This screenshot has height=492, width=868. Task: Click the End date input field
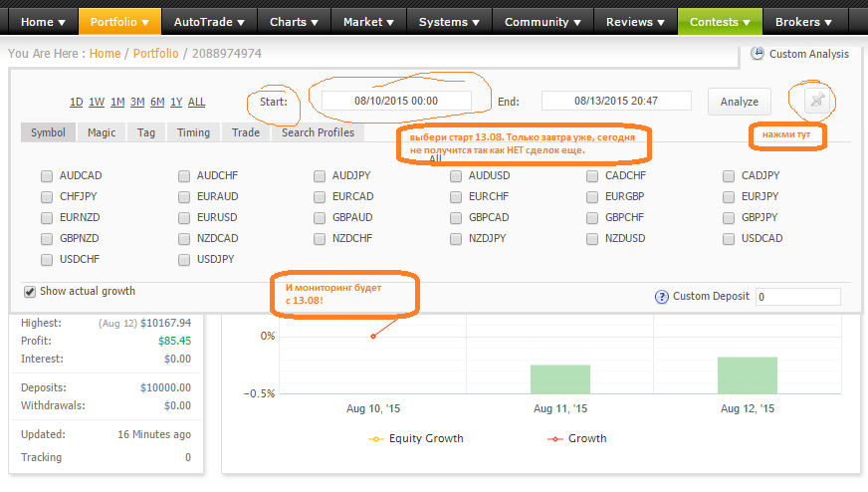tap(616, 101)
